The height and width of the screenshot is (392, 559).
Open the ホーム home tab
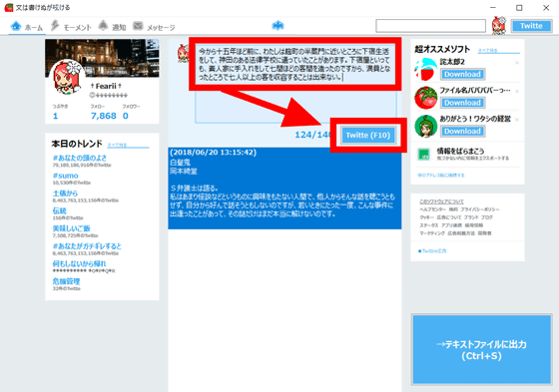click(x=27, y=27)
